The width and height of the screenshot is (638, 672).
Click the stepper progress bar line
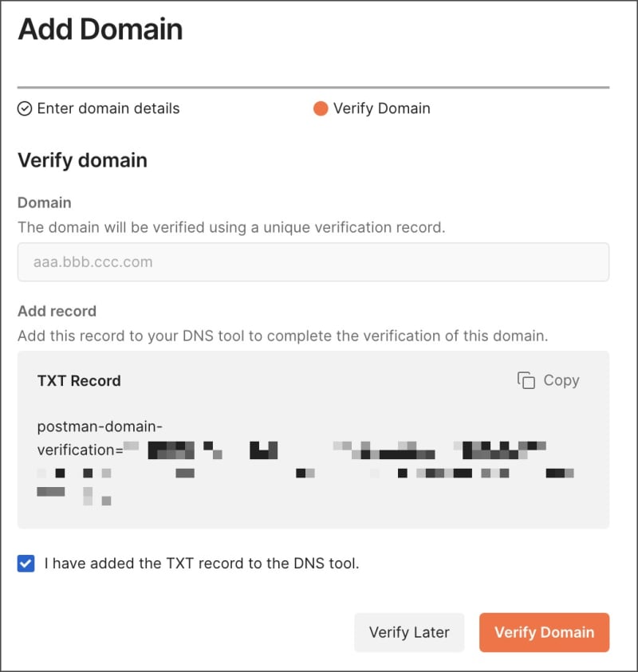[319, 81]
